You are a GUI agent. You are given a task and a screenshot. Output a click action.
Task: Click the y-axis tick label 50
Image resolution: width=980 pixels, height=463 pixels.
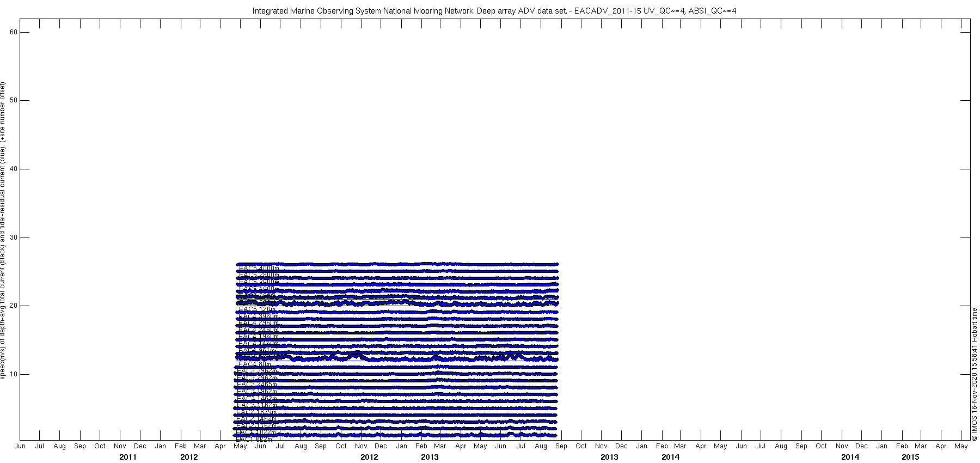pos(14,100)
